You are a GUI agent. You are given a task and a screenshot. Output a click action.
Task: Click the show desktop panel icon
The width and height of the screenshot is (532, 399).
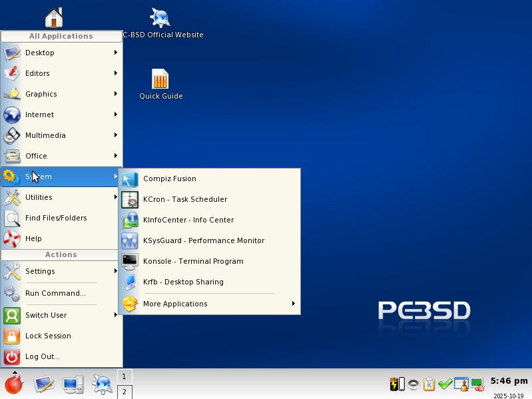coord(44,384)
